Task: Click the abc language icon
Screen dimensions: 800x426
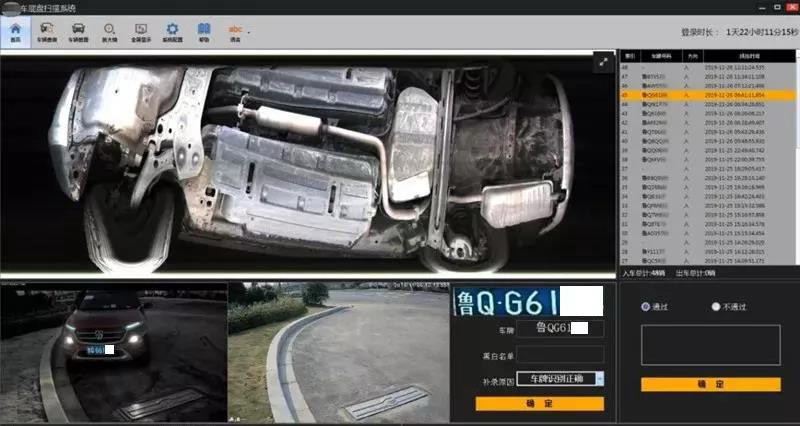Action: click(236, 33)
